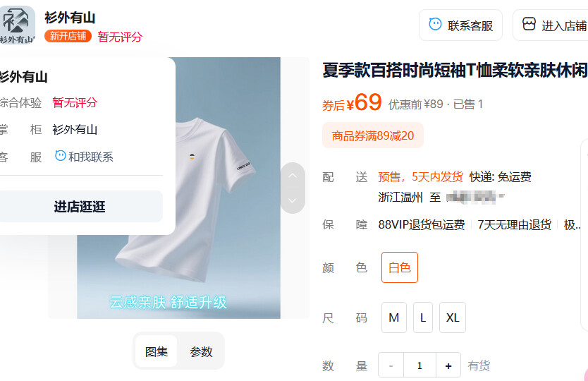
Task: Click the 衫外有山 shop logo icon
Action: click(x=17, y=25)
